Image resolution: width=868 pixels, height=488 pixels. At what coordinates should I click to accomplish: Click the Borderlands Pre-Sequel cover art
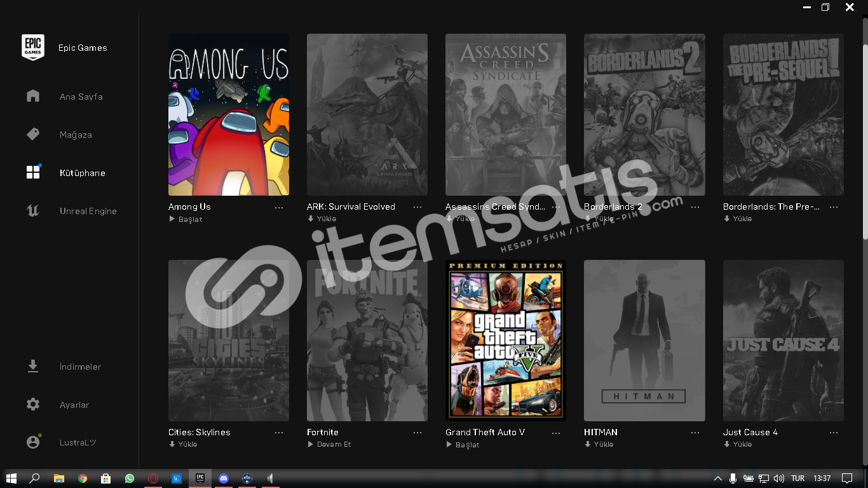point(783,114)
